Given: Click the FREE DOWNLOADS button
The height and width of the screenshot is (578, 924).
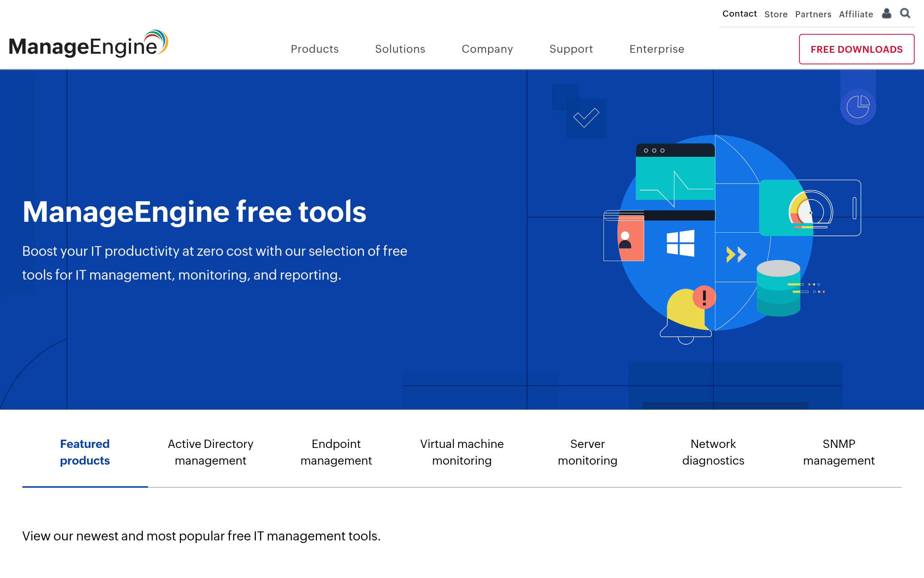Looking at the screenshot, I should pos(857,49).
